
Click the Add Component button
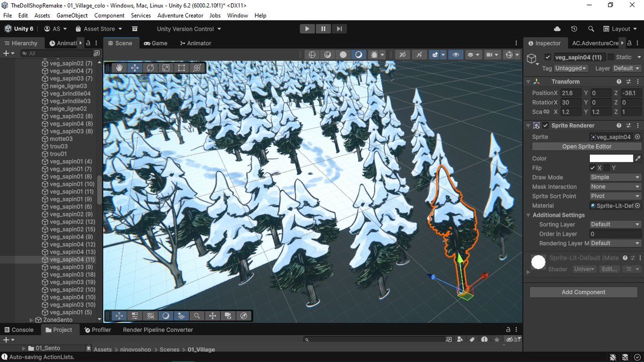[x=583, y=292]
